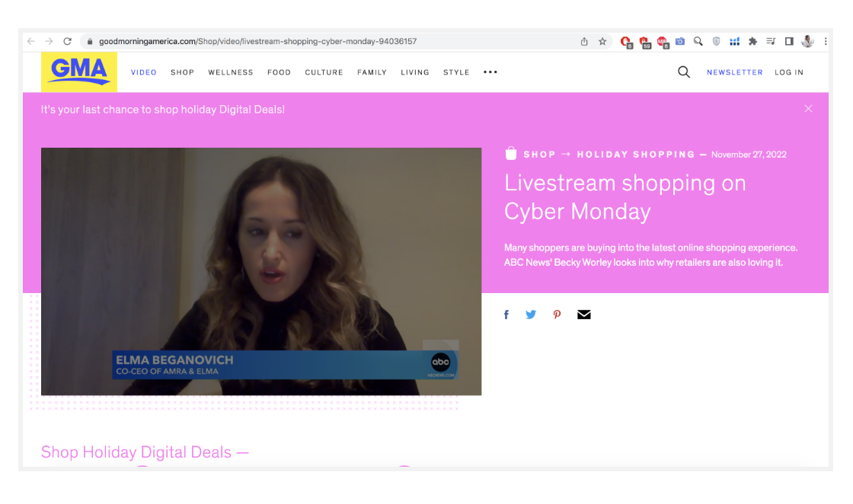Screen dimensions: 853x504
Task: Pin the article on Pinterest
Action: coord(557,314)
